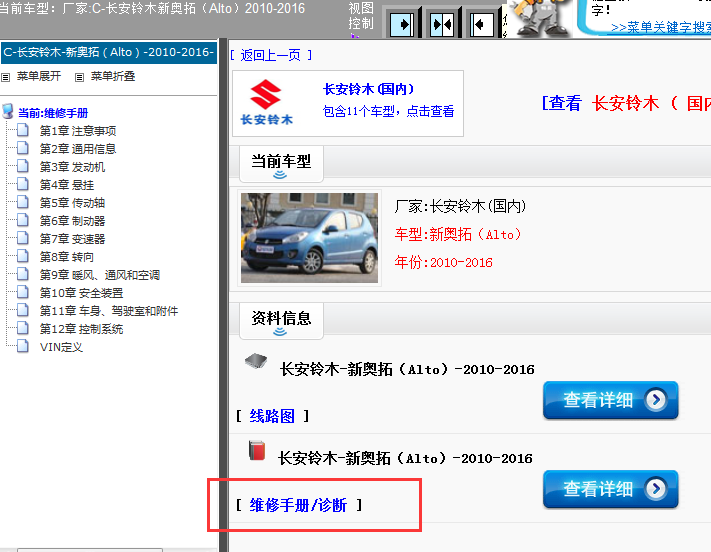The width and height of the screenshot is (711, 552).
Task: Open the 线路图 link
Action: click(272, 416)
